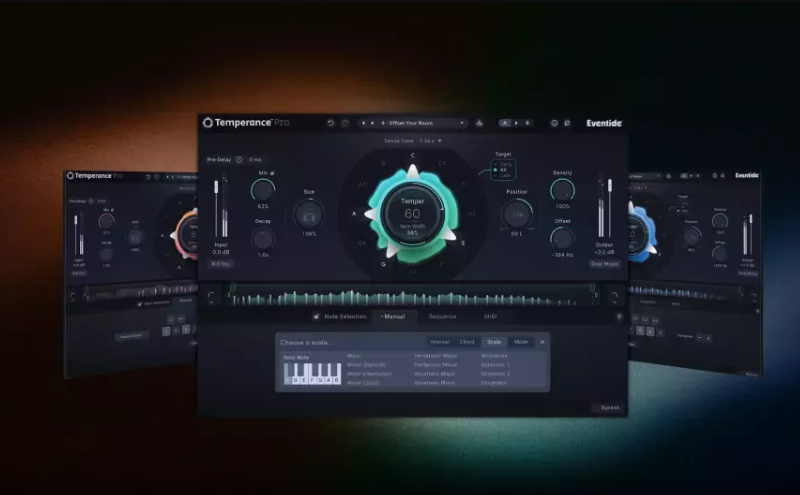Choose the Hexatonic Major scale
This screenshot has width=800, height=495.
point(434,374)
